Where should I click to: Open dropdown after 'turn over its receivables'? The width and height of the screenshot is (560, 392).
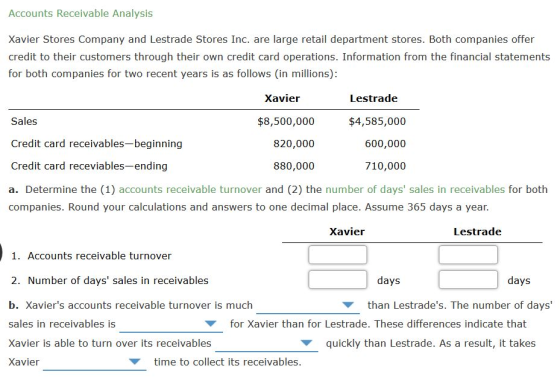click(266, 343)
